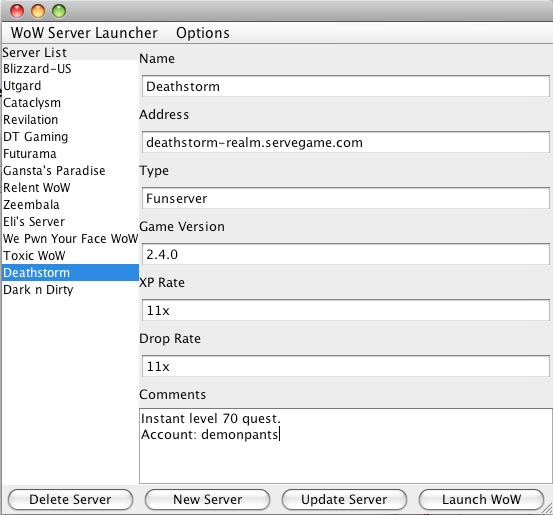Viewport: 553px width, 515px height.
Task: Select We Pwn Your Face WoW
Action: pos(70,239)
